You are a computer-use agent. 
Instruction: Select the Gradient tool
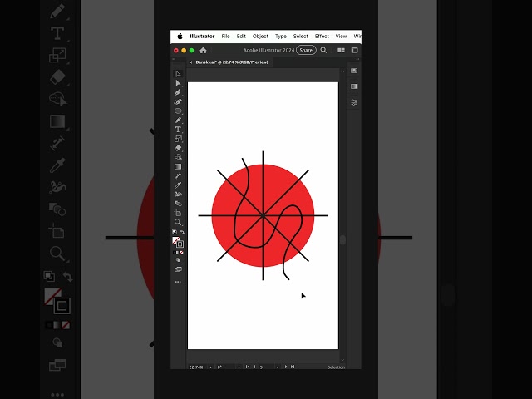[178, 166]
